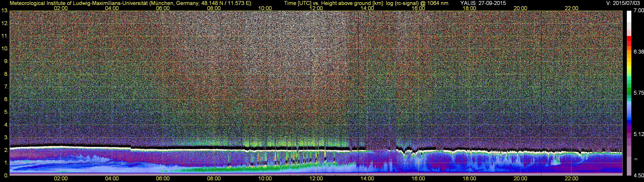Screen dimensions: 644x182
Task: Click the 0 km height axis label
Action: tap(6, 176)
